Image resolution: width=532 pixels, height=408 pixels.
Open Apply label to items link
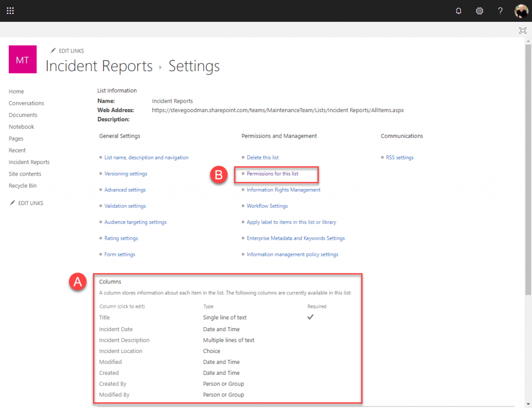click(291, 222)
